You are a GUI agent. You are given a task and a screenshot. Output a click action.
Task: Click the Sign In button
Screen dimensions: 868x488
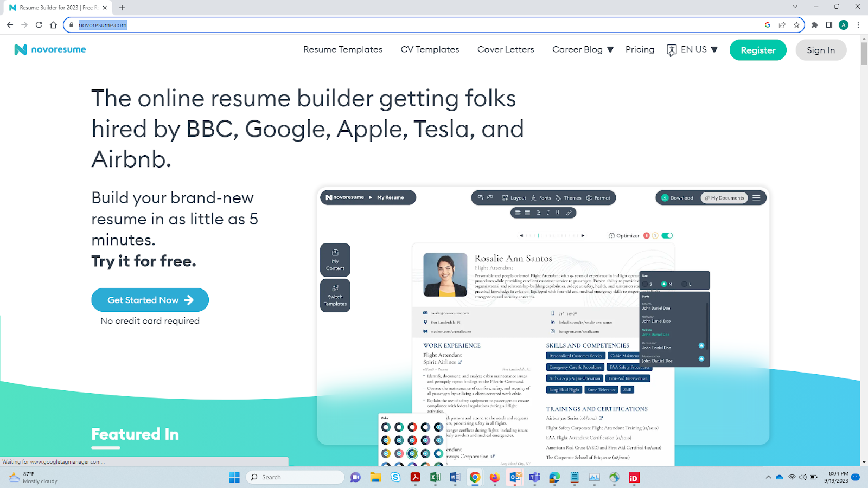(821, 50)
